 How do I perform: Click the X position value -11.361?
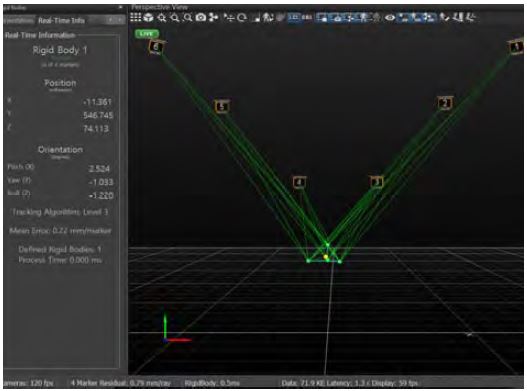97,102
